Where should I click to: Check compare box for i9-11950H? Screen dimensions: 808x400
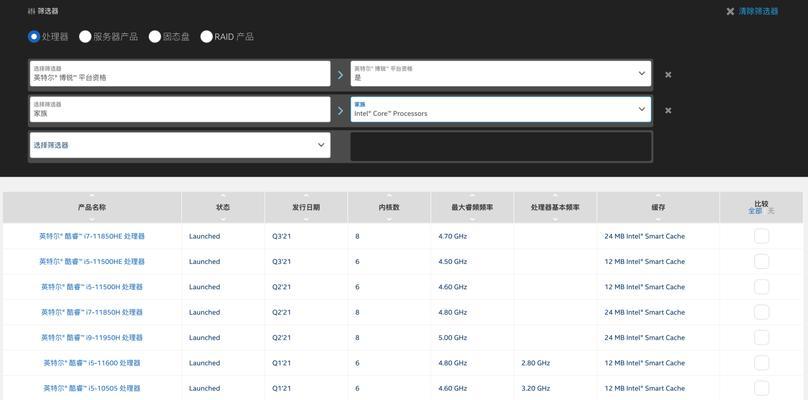761,337
